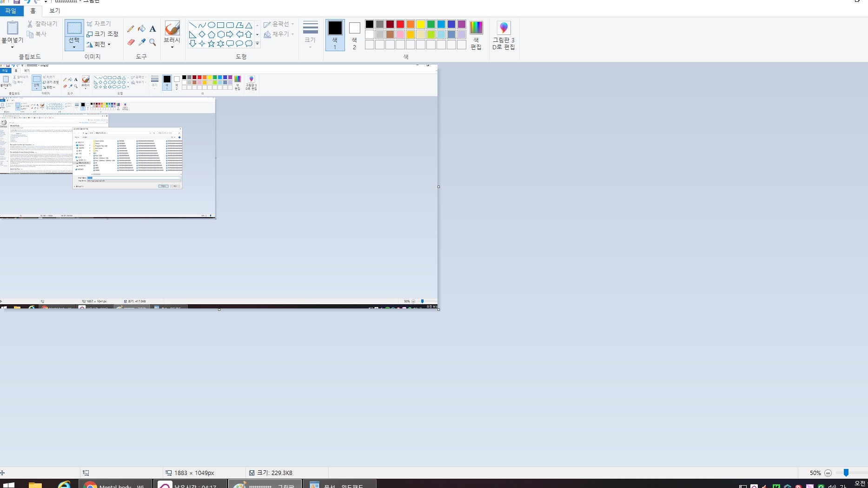Image resolution: width=868 pixels, height=488 pixels.
Task: Open Edit colors rainbow icon
Action: coord(476,27)
